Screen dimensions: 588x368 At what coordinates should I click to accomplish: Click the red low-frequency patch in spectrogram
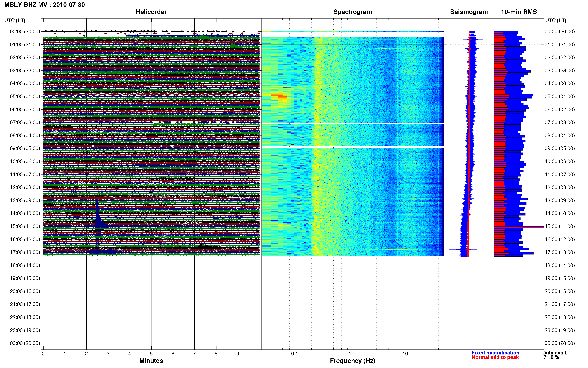pos(279,97)
